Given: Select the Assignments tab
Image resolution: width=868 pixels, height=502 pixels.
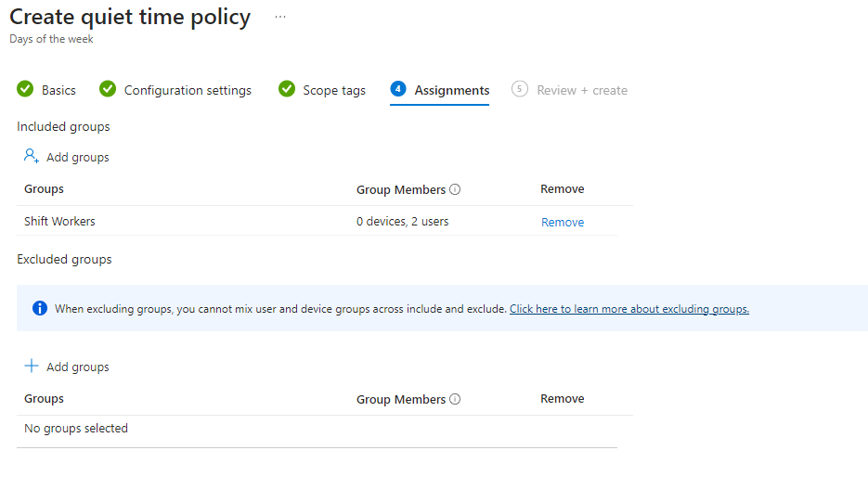Looking at the screenshot, I should (451, 90).
